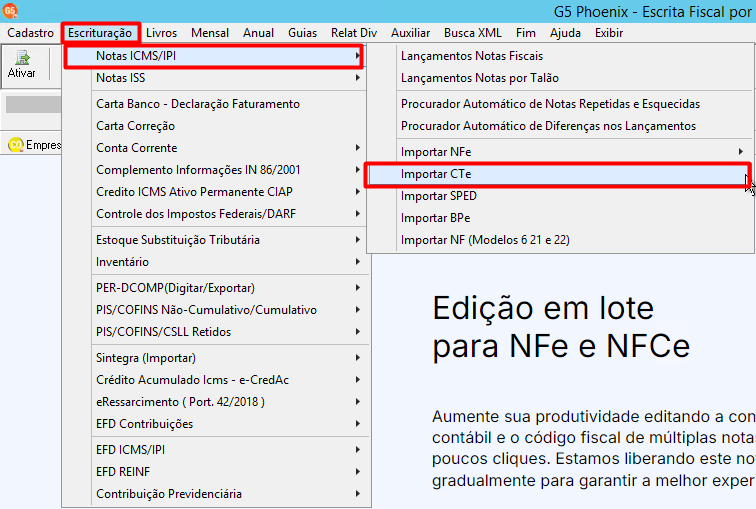756x509 pixels.
Task: Select Notas ICMS/IPI submenu entry
Action: (x=214, y=56)
